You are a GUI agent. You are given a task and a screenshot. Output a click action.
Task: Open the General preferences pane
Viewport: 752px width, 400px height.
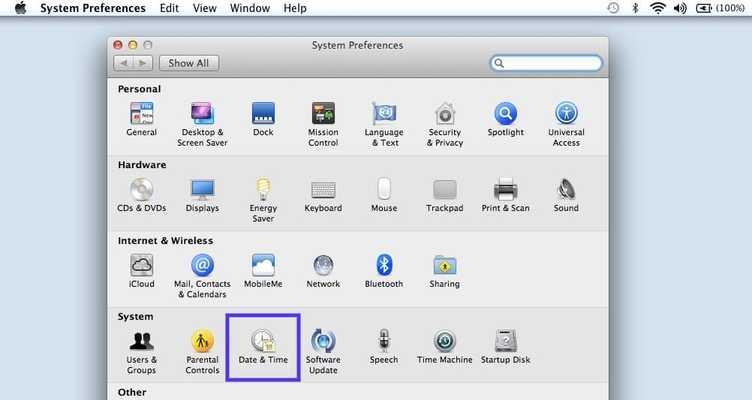pos(141,119)
